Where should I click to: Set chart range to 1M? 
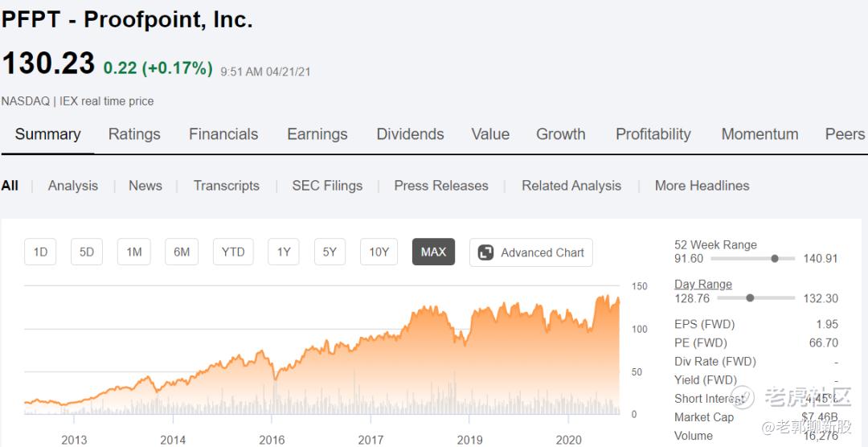pyautogui.click(x=133, y=252)
